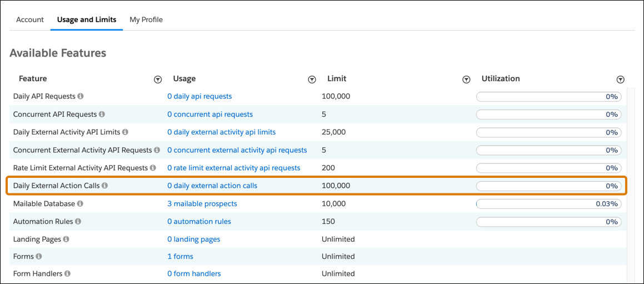Switch to the My Profile tab

coord(146,19)
